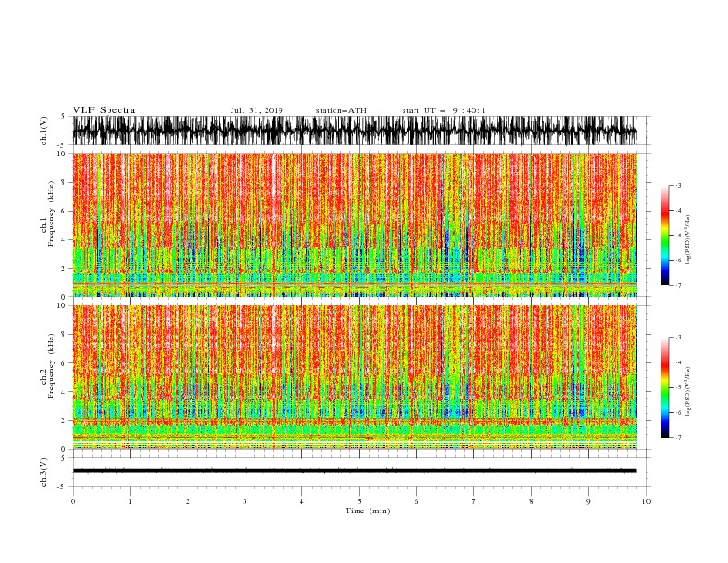Click the "ch.1(V)" waveform axis label
The height and width of the screenshot is (563, 728).
coord(44,131)
